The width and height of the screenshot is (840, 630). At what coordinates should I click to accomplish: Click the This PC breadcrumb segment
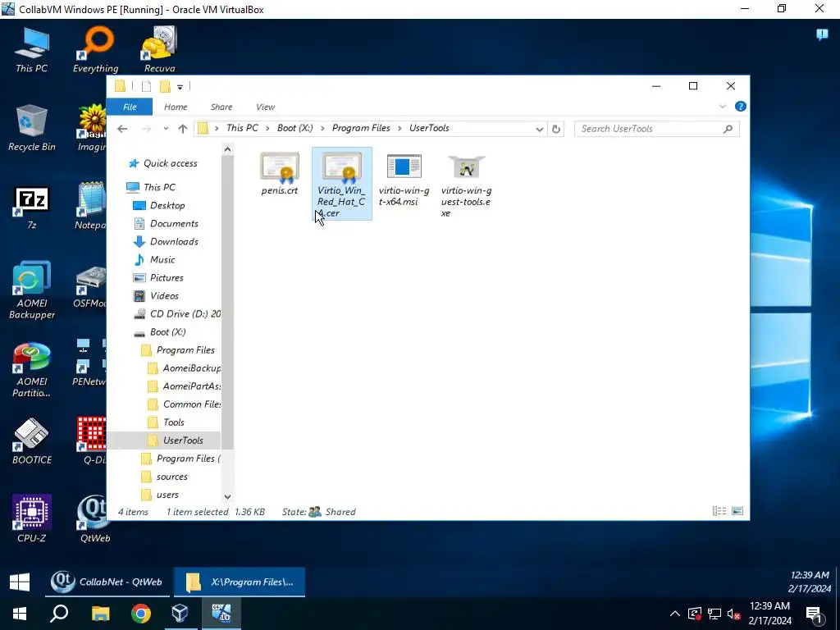tap(242, 128)
